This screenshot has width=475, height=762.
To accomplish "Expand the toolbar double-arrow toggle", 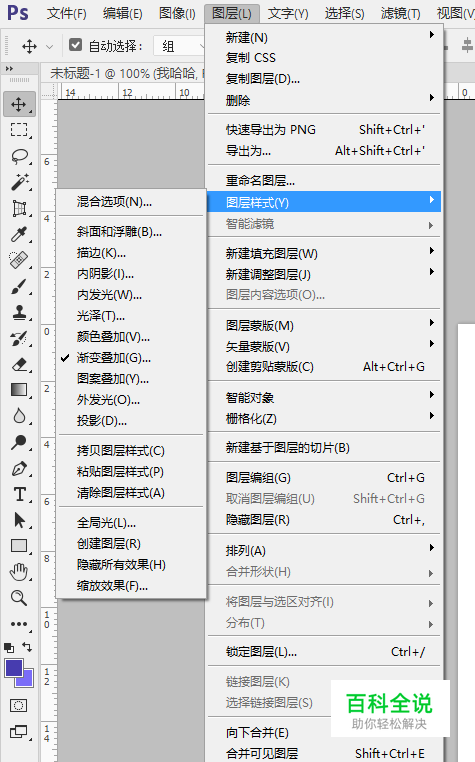I will coord(9,69).
